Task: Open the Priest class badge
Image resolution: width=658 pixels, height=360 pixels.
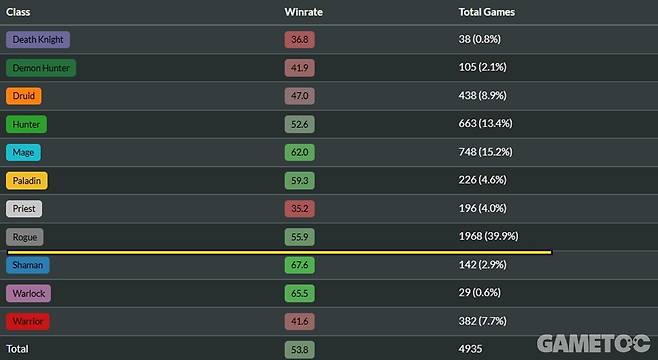Action: (x=24, y=209)
